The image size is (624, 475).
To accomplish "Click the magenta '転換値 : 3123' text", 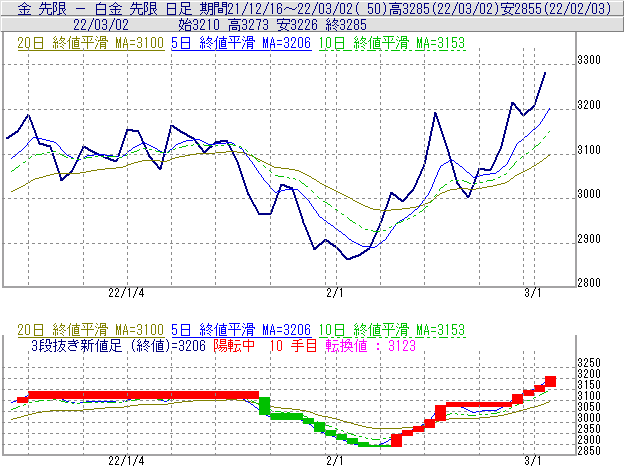I will point(370,345).
